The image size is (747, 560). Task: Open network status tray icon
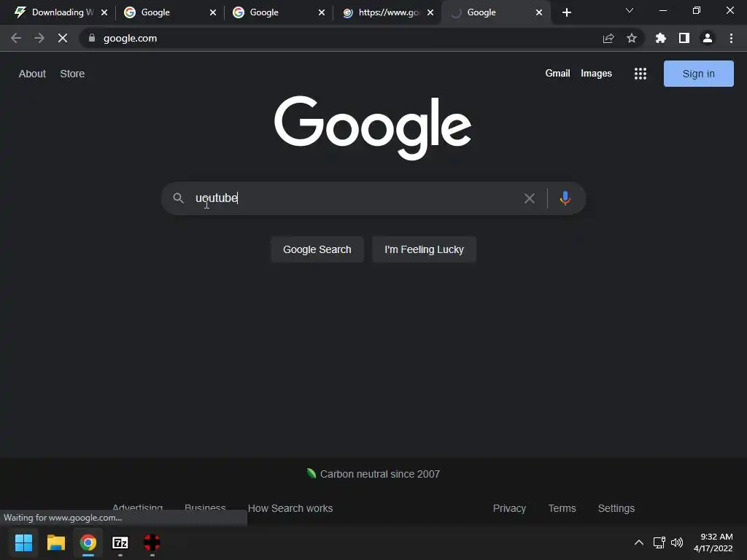coord(659,542)
